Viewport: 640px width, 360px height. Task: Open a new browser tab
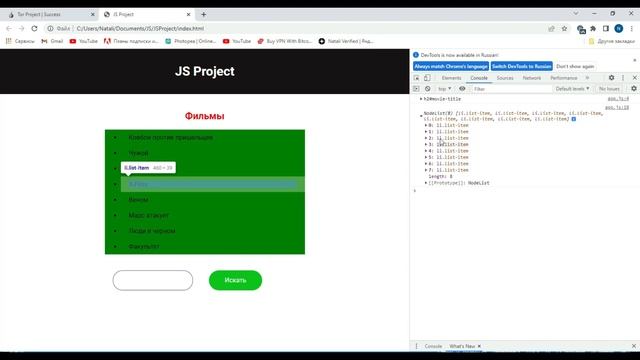[x=203, y=14]
